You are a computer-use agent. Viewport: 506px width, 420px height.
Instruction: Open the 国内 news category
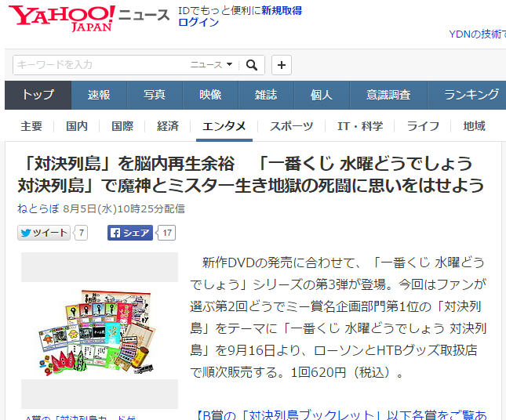click(x=77, y=126)
